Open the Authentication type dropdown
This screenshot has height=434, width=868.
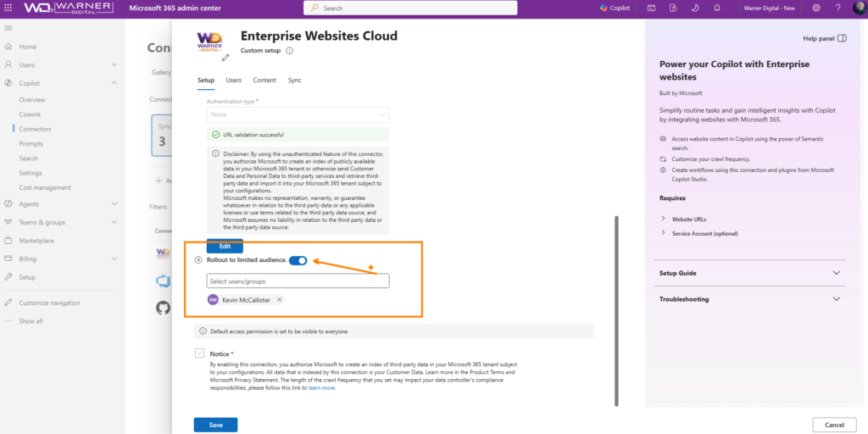(298, 114)
